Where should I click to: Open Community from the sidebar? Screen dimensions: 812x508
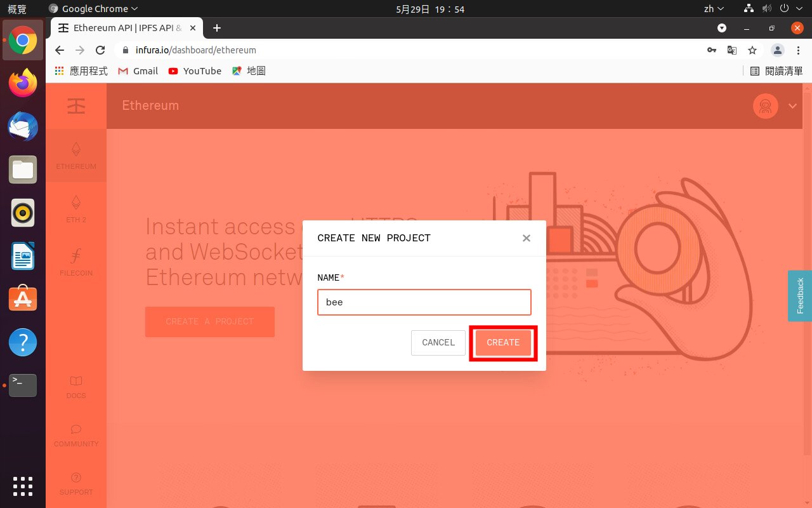[76, 434]
